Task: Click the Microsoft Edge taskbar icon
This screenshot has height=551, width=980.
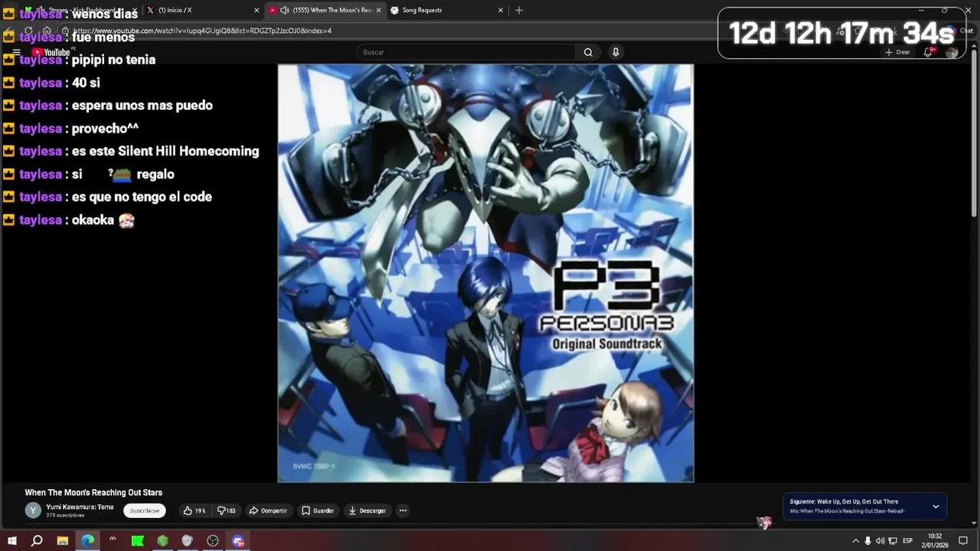Action: pyautogui.click(x=87, y=541)
